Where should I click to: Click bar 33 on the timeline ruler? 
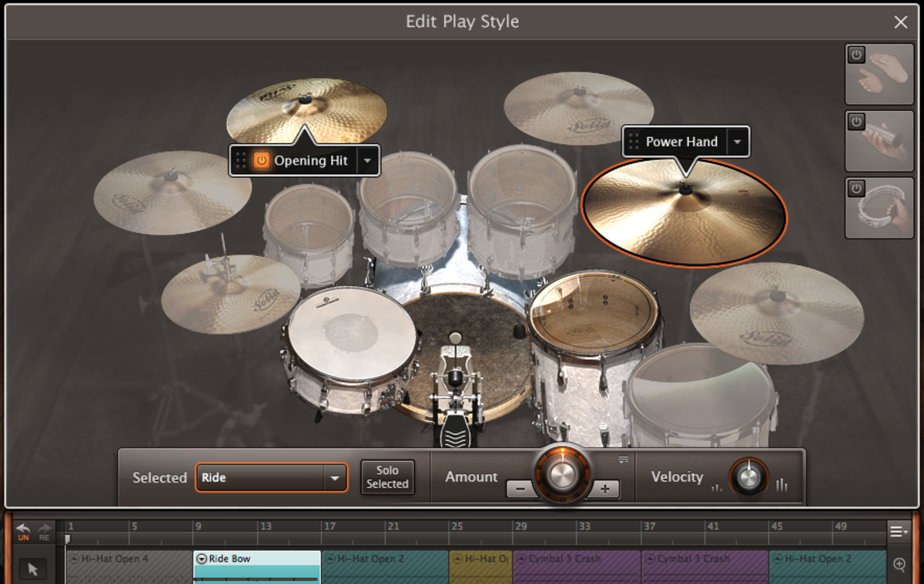point(584,527)
